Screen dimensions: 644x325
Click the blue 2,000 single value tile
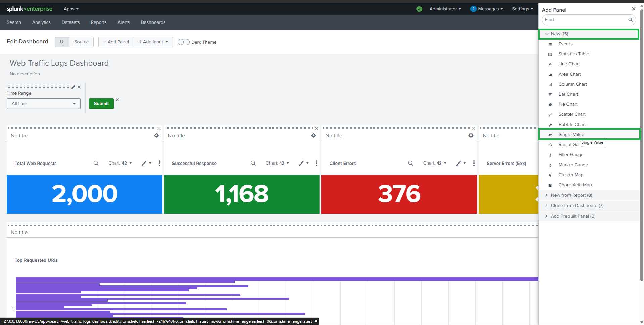coord(85,194)
